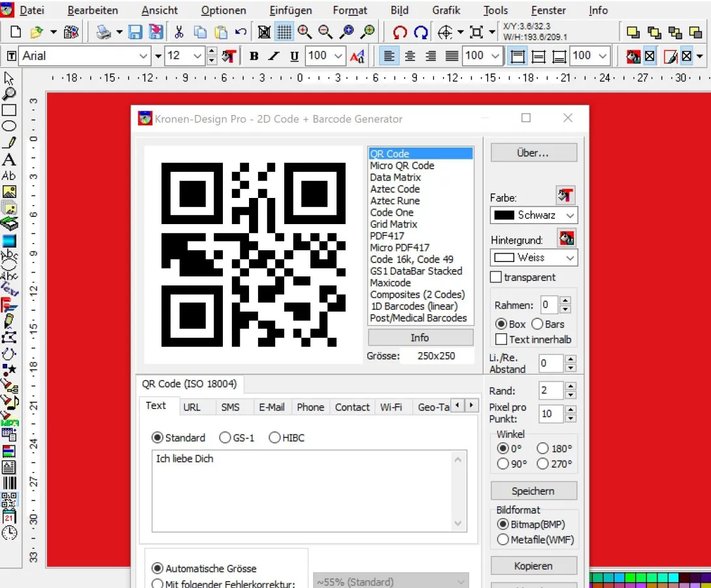711x588 pixels.
Task: Select the calendar tool showing 21
Action: pos(9,516)
